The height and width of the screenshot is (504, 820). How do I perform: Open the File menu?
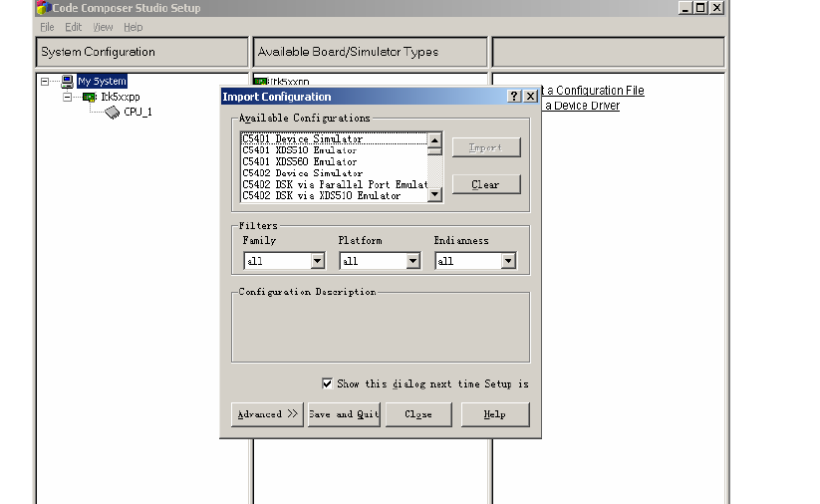pos(47,27)
